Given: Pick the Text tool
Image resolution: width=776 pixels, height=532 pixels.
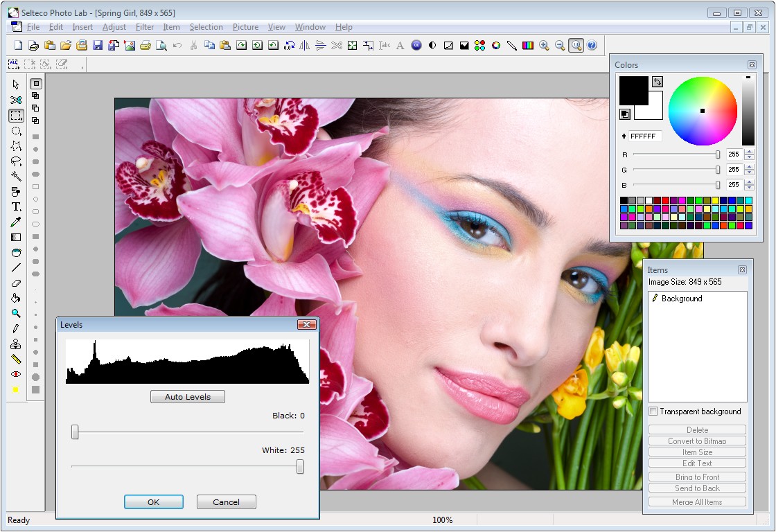Looking at the screenshot, I should point(16,207).
